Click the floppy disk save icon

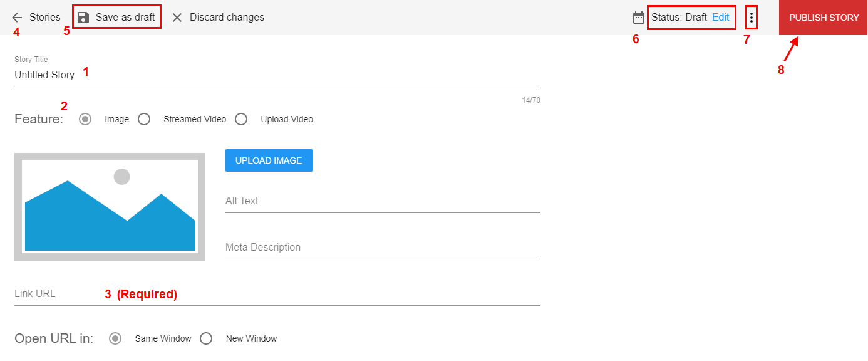coord(83,18)
